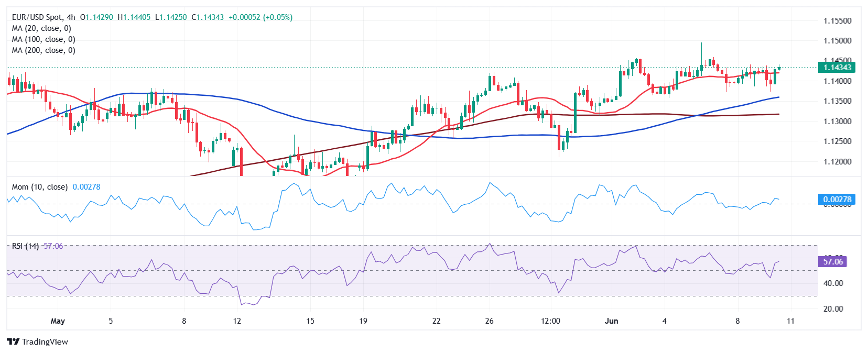Open the RSI (14) indicator label
The image size is (868, 353).
(25, 246)
